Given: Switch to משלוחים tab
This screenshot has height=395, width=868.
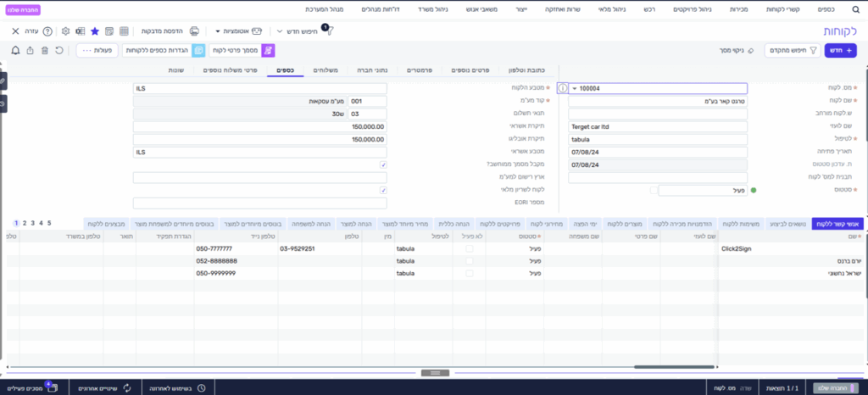Looking at the screenshot, I should 325,70.
